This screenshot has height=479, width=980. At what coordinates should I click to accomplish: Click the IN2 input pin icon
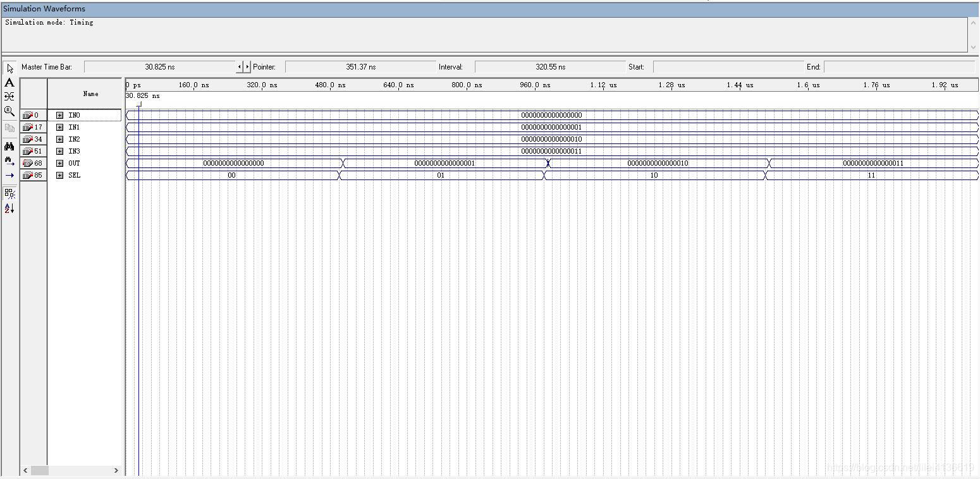[28, 139]
